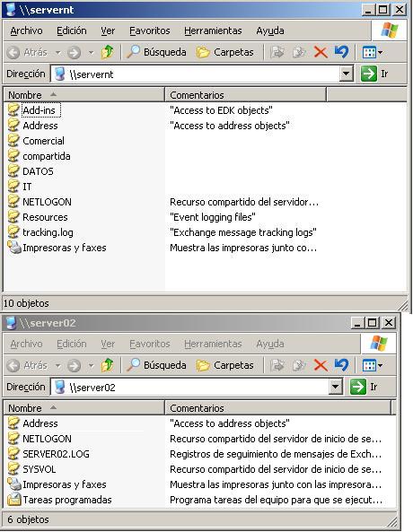Click blue Undo arrow in \\servernt toolbar
Screen dimensions: 413x532
coord(341,52)
